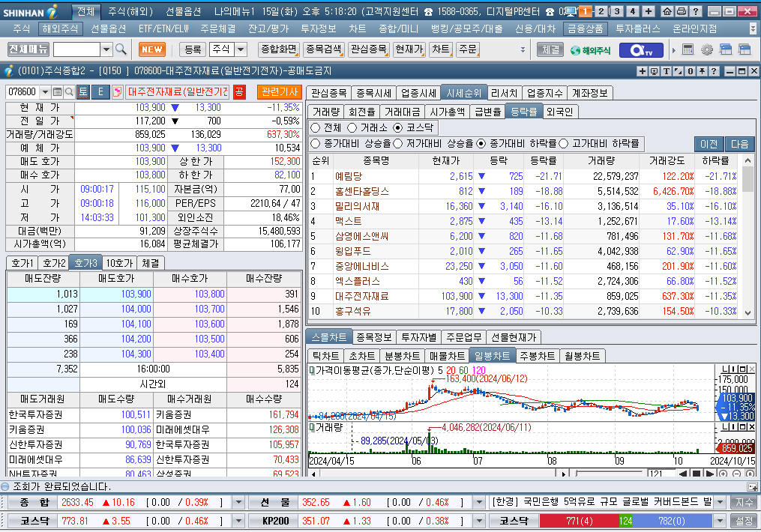Select the '투자자별' tab
The image size is (761, 532).
(x=419, y=337)
